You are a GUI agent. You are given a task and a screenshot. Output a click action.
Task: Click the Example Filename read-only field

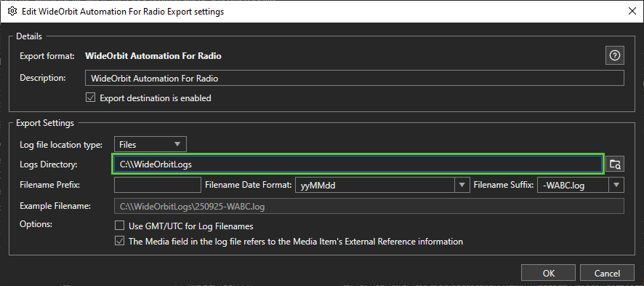click(x=369, y=206)
